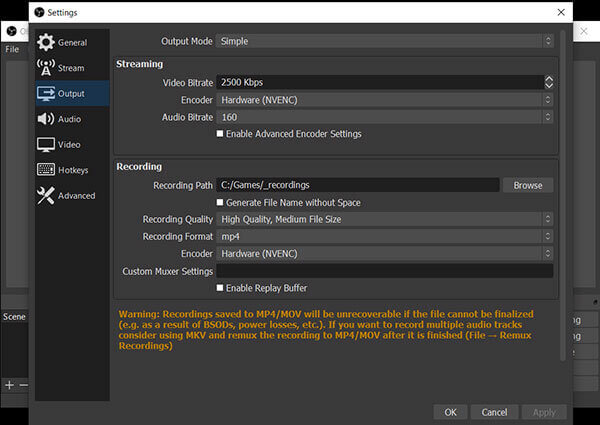Select the Stream antenna icon

(x=46, y=68)
